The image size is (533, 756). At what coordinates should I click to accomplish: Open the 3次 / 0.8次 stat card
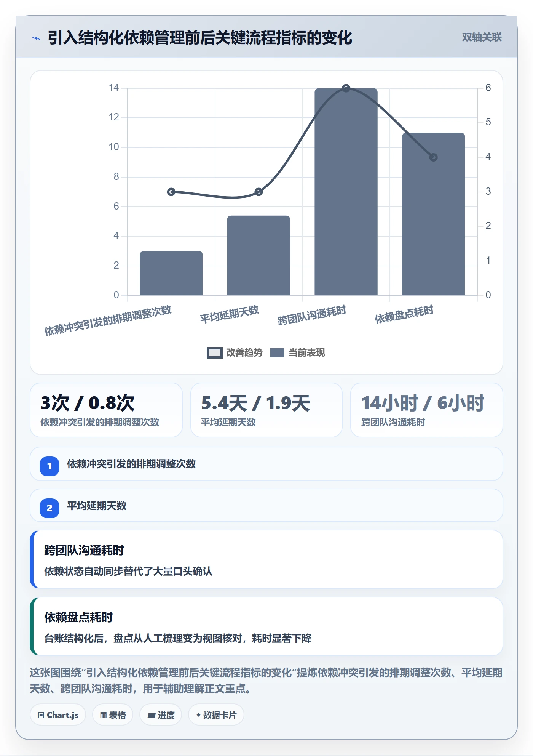pos(106,410)
